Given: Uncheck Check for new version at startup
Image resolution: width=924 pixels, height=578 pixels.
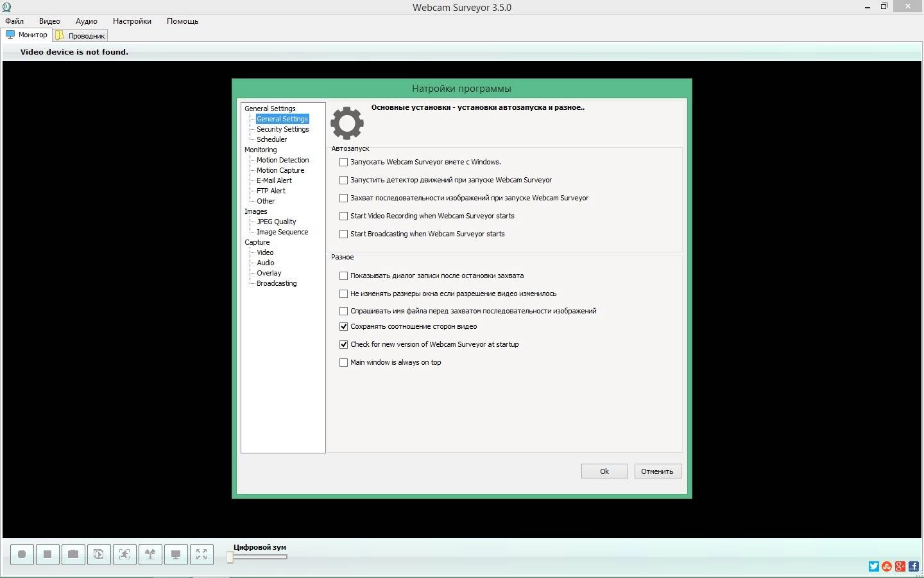Looking at the screenshot, I should [343, 345].
